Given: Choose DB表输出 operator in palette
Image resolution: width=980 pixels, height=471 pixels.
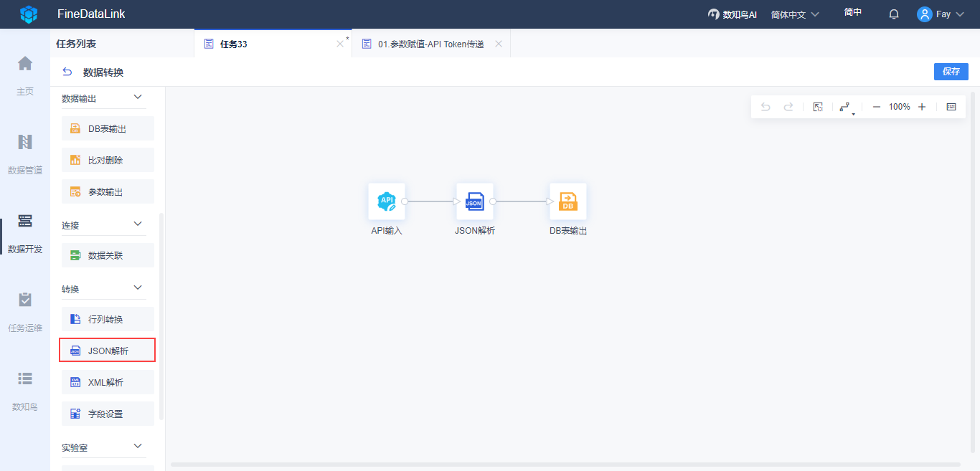Looking at the screenshot, I should click(x=108, y=128).
